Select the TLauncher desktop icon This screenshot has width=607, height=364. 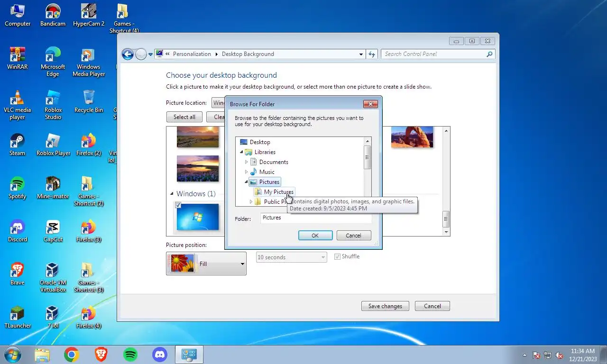[18, 317]
